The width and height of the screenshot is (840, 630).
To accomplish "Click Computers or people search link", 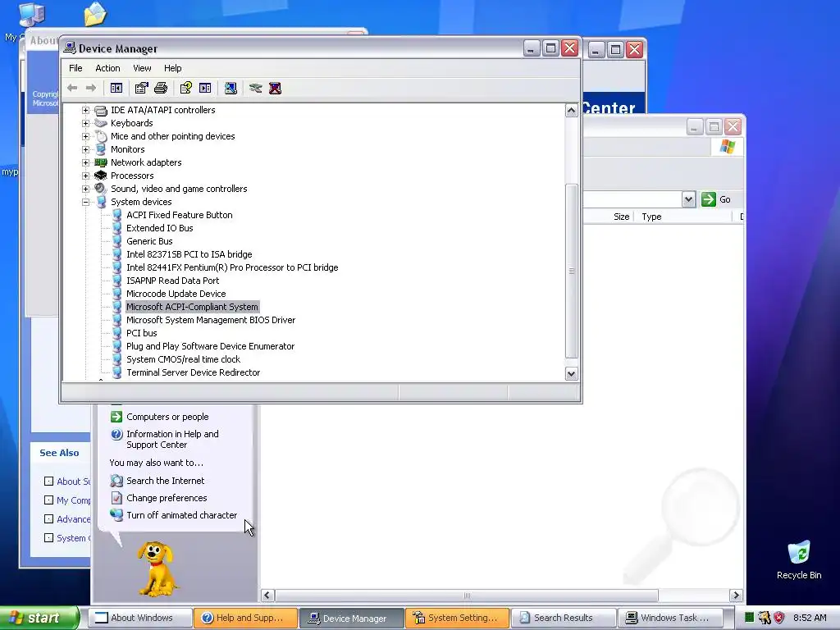I will [x=167, y=417].
